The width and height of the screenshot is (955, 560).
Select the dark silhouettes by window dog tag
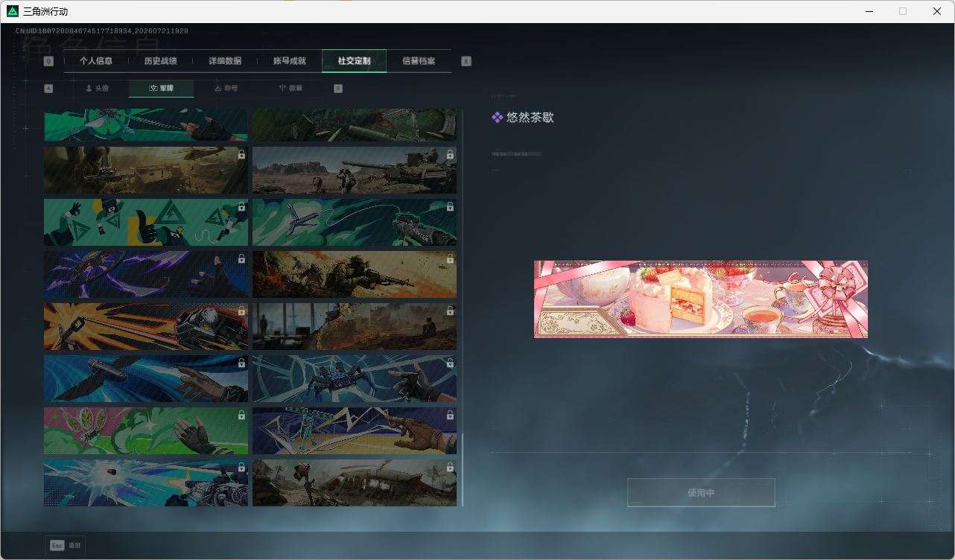coord(355,326)
